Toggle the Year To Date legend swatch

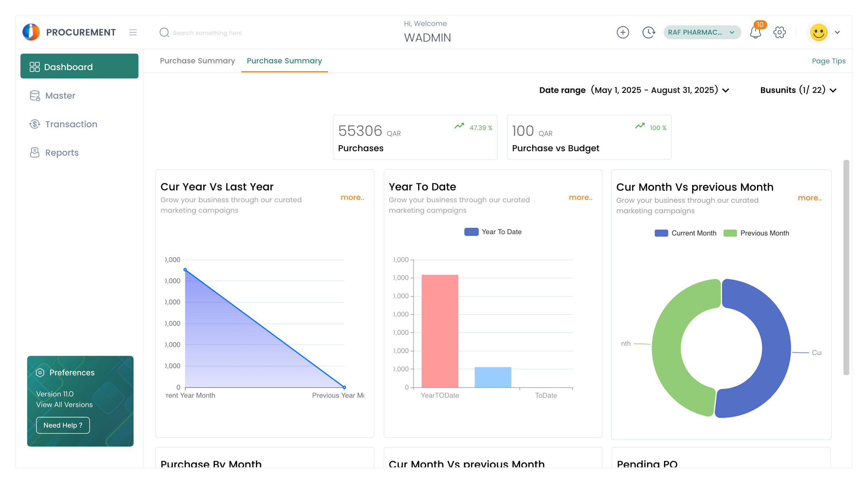[x=471, y=232]
